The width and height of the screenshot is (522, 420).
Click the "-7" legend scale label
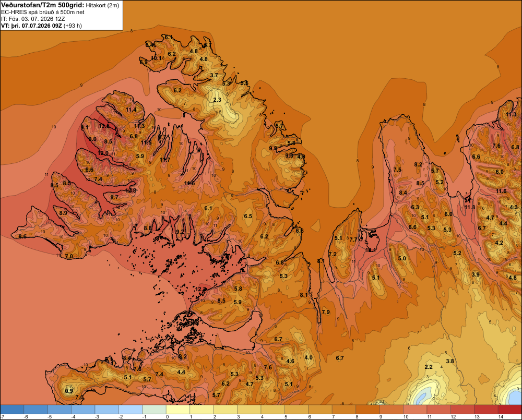2,417
